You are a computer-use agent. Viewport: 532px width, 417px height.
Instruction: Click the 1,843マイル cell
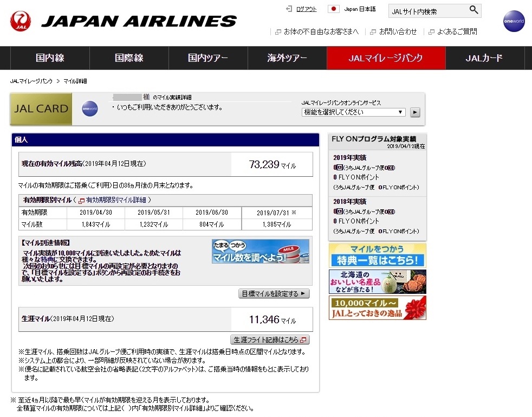96,224
